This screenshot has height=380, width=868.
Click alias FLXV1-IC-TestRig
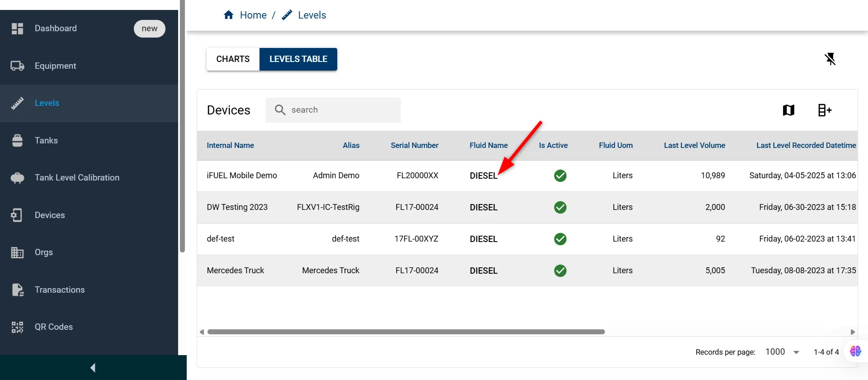click(328, 207)
